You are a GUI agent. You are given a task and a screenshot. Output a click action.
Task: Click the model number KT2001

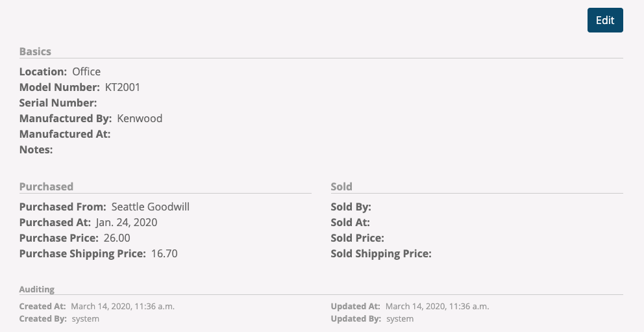pyautogui.click(x=123, y=87)
